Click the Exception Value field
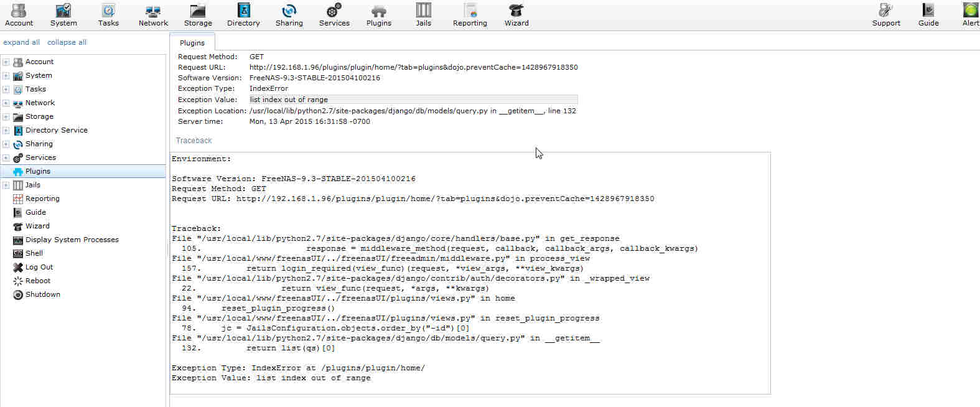The width and height of the screenshot is (980, 407). coord(413,100)
